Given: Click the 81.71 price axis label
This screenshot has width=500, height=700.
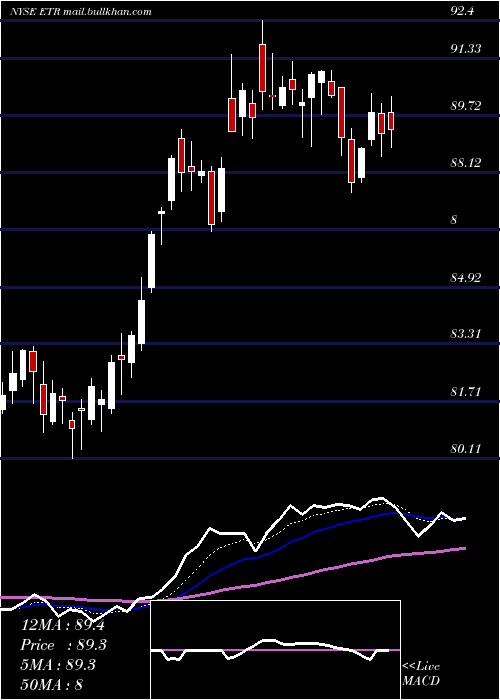Looking at the screenshot, I should [x=466, y=392].
